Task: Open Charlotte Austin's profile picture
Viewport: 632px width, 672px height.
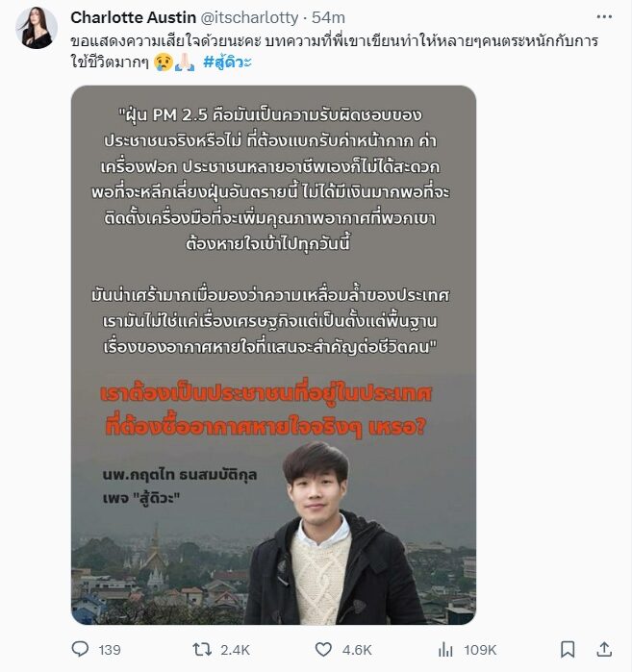Action: (37, 28)
